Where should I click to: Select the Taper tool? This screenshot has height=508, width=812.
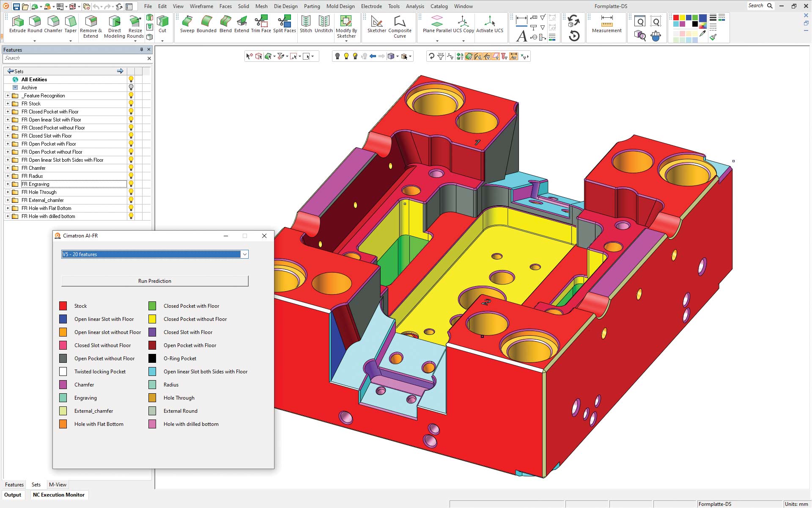point(71,24)
